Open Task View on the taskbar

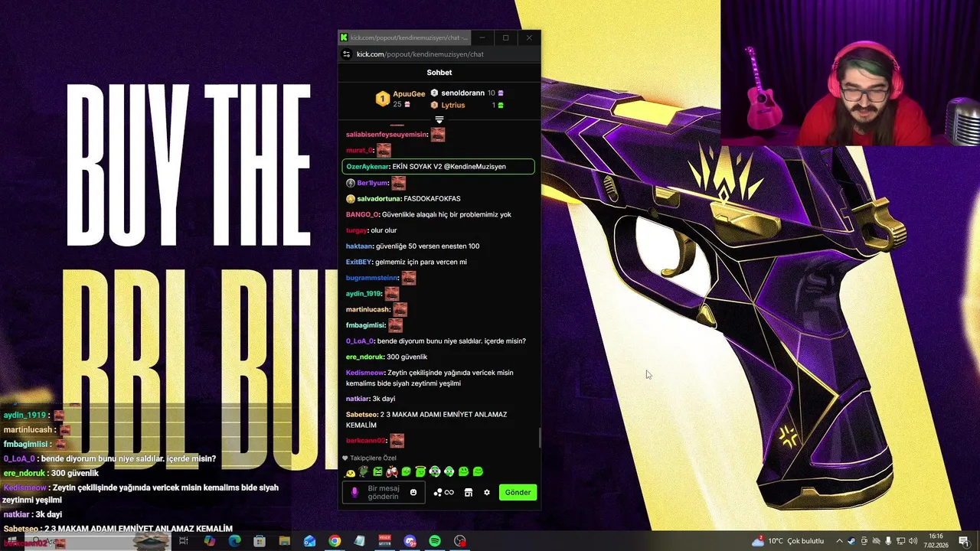[184, 541]
